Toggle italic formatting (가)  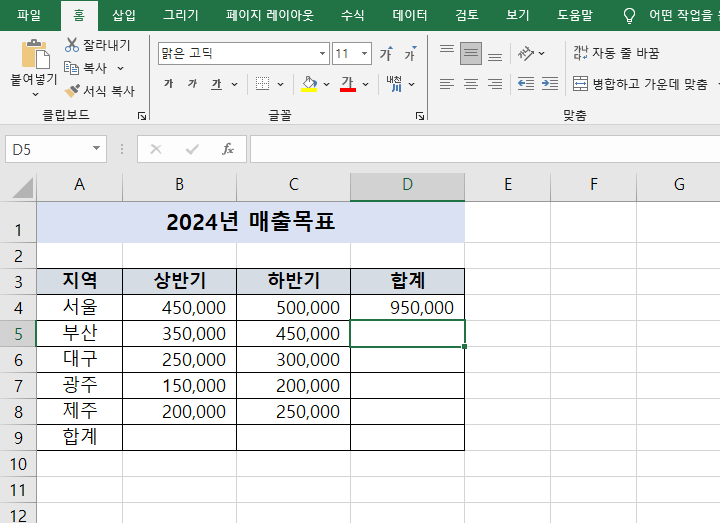point(192,84)
